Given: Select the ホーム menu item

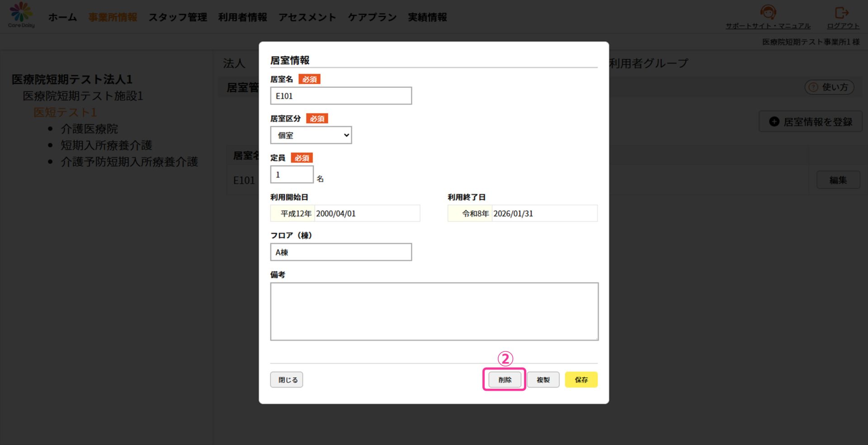Looking at the screenshot, I should pos(62,17).
